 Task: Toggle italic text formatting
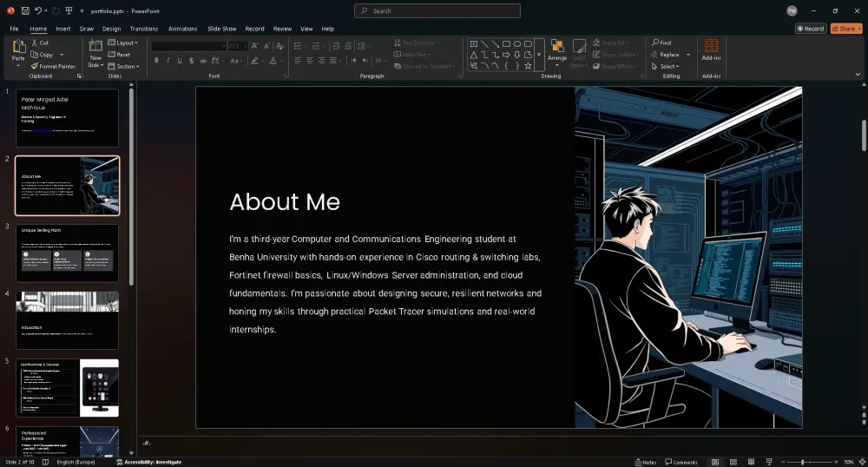point(168,61)
